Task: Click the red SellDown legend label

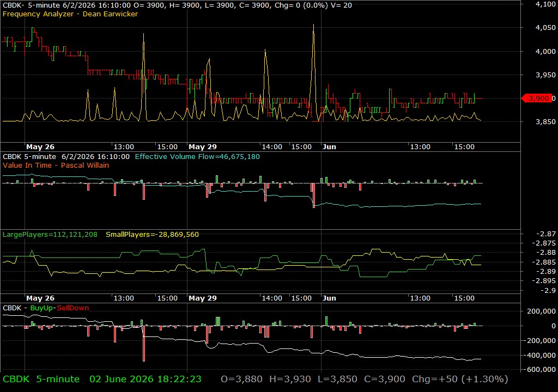Action: [73, 308]
